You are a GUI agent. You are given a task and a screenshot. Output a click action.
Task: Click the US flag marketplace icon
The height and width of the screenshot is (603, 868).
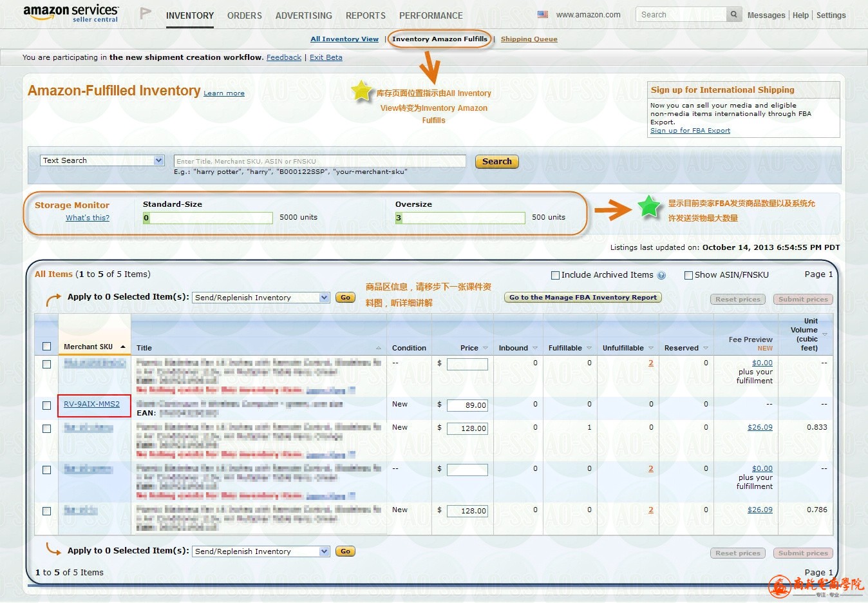point(543,14)
